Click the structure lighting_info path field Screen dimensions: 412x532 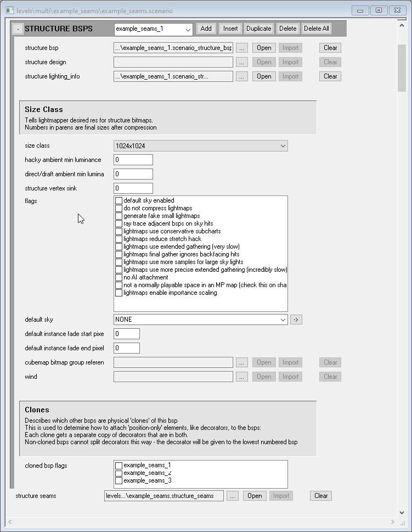pos(173,76)
